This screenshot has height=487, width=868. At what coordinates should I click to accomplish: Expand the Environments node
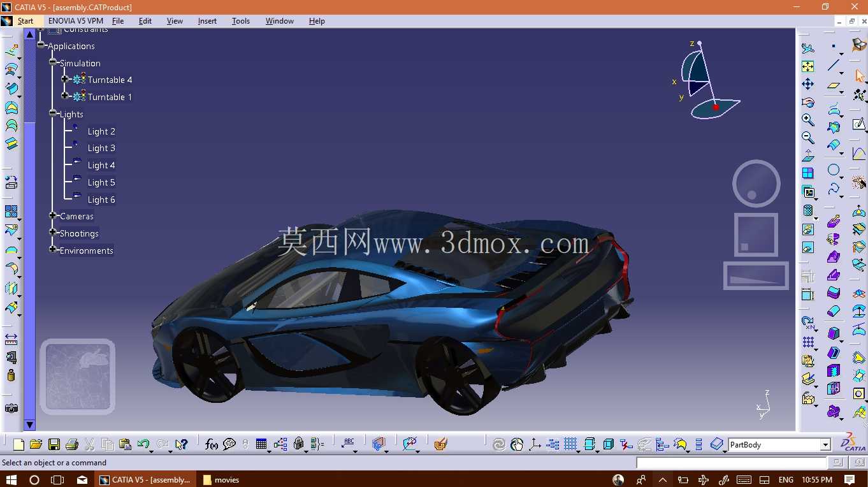click(x=53, y=250)
